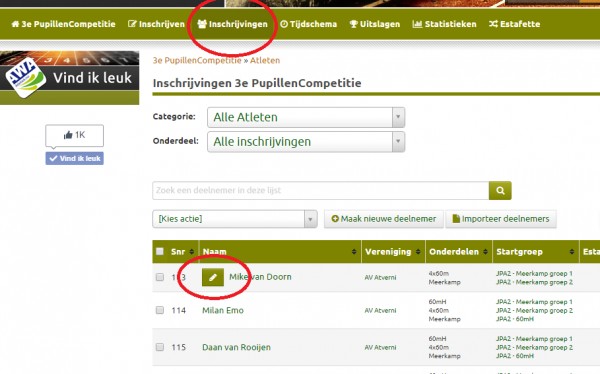Viewport: 600px width, 374px height.
Task: Sort by Startgroep column arrows
Action: click(x=572, y=252)
